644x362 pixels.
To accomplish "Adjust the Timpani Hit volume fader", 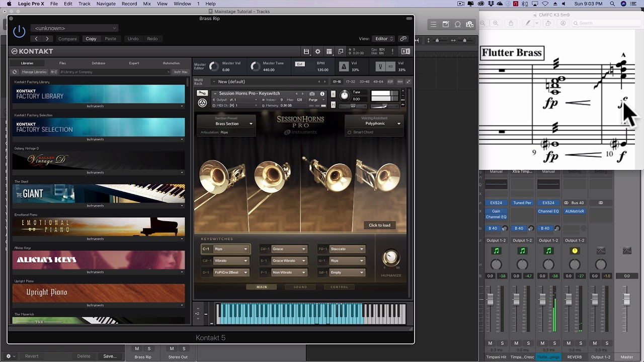I will 490,300.
